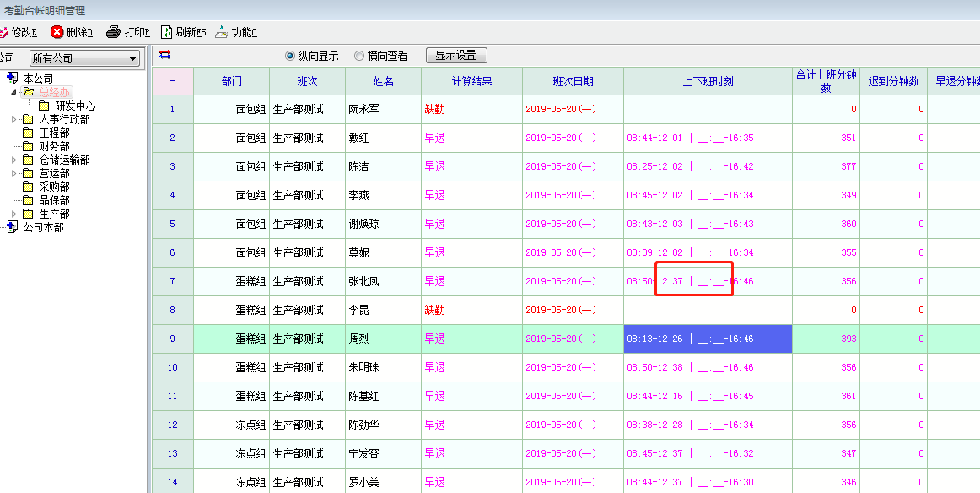The height and width of the screenshot is (493, 980).
Task: Open the 所有公司 company dropdown
Action: [132, 58]
